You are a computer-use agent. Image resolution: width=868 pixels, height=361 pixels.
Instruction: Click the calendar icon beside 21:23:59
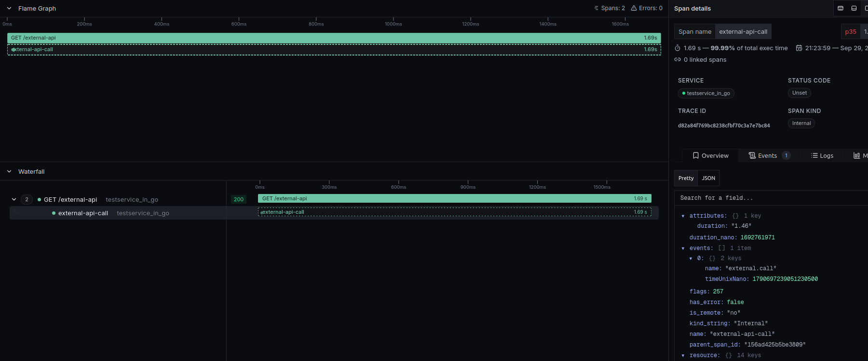[x=799, y=48]
